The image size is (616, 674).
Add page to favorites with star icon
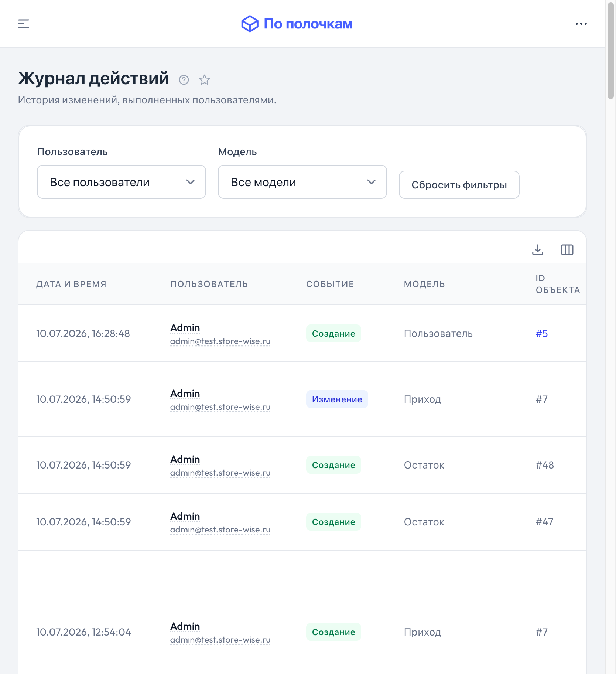[x=205, y=80]
